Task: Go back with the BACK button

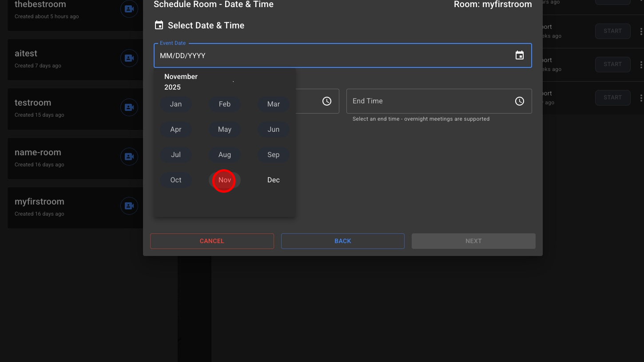Action: pos(342,241)
